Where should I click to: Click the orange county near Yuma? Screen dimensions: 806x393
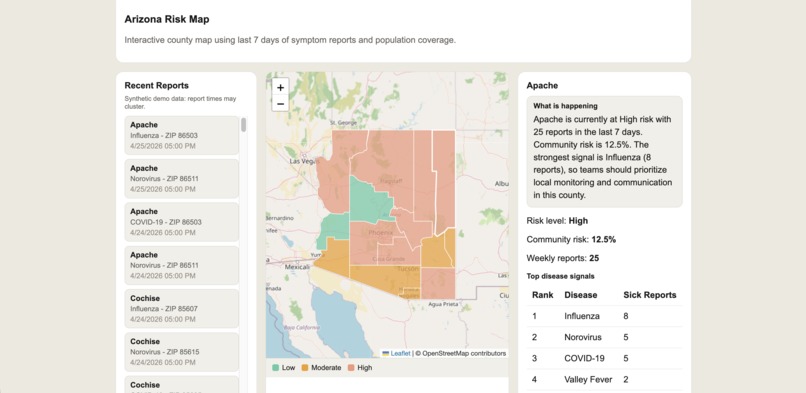pyautogui.click(x=332, y=258)
